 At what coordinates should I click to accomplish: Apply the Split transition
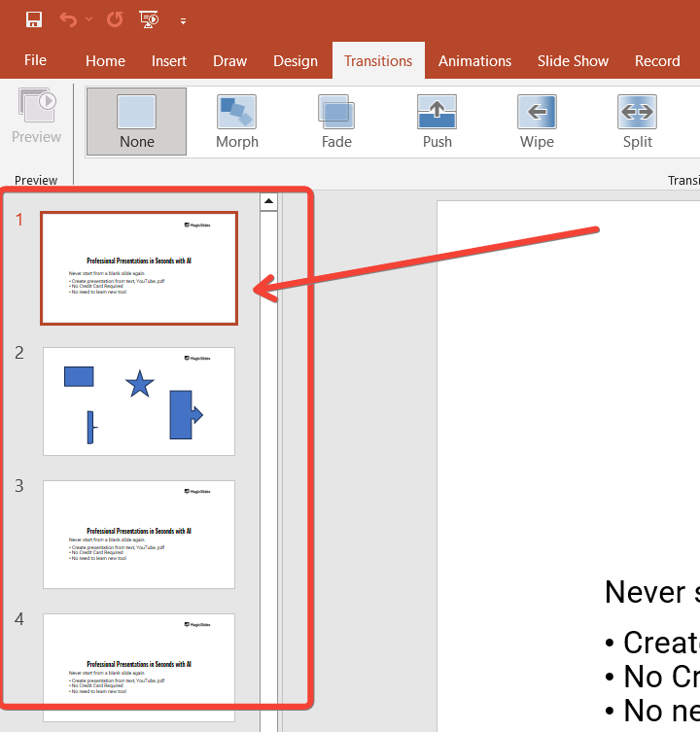pyautogui.click(x=638, y=122)
